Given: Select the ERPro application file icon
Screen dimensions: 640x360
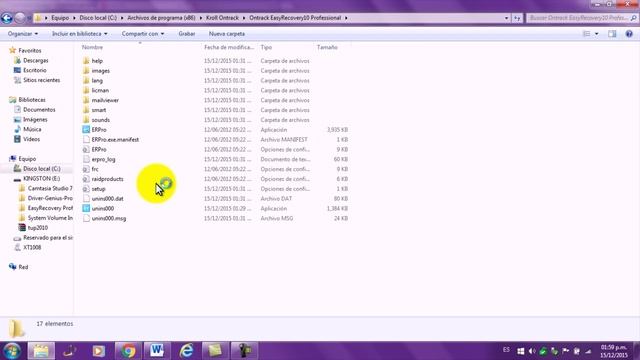Looking at the screenshot, I should pyautogui.click(x=86, y=129).
